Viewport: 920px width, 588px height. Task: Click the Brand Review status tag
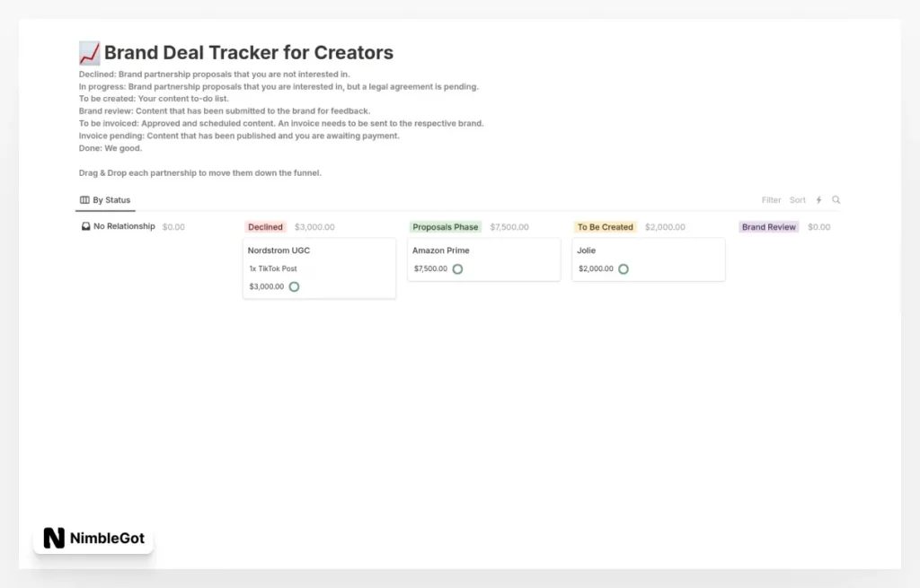(769, 227)
